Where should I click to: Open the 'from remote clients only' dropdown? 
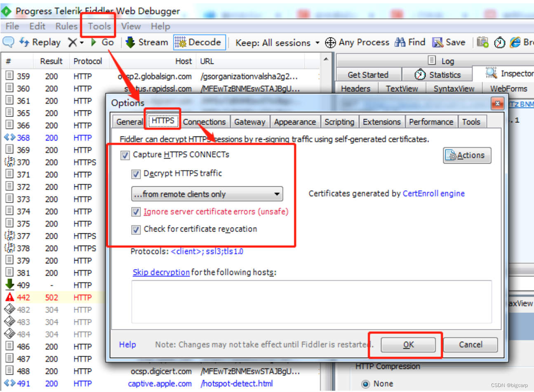(x=207, y=194)
